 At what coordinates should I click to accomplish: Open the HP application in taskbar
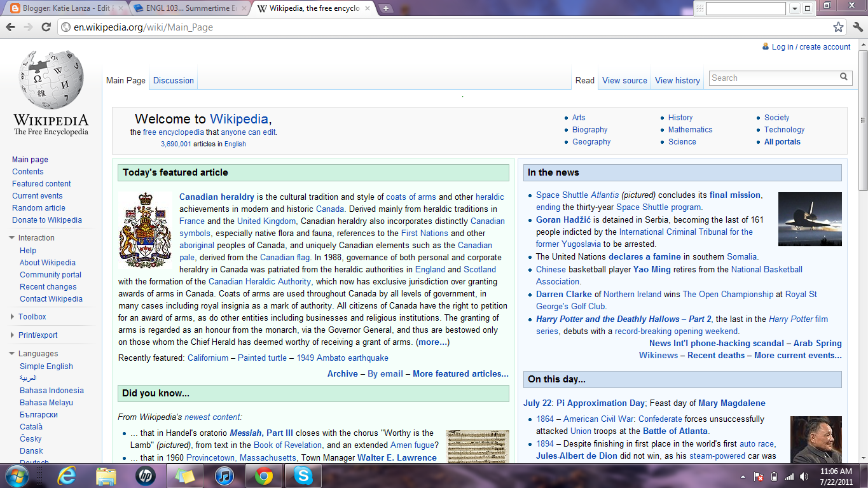tap(146, 476)
